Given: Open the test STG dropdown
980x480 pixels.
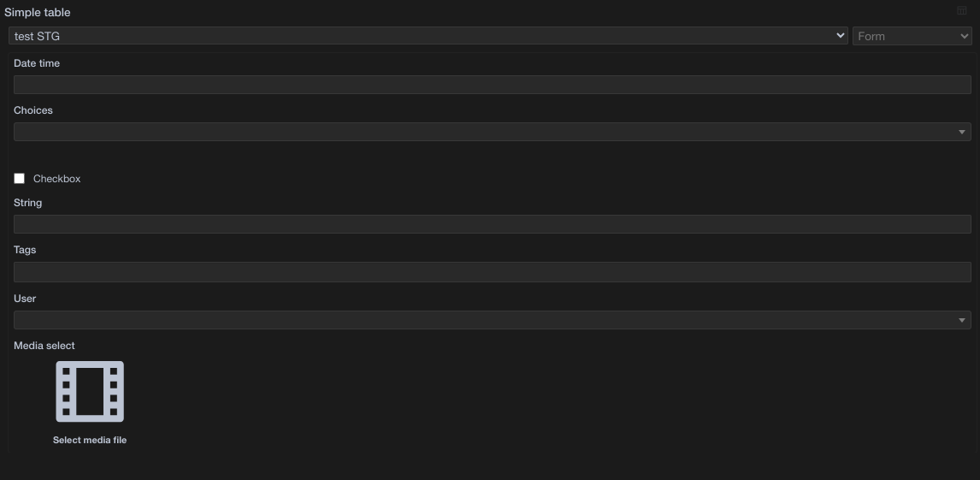Looking at the screenshot, I should (428, 36).
